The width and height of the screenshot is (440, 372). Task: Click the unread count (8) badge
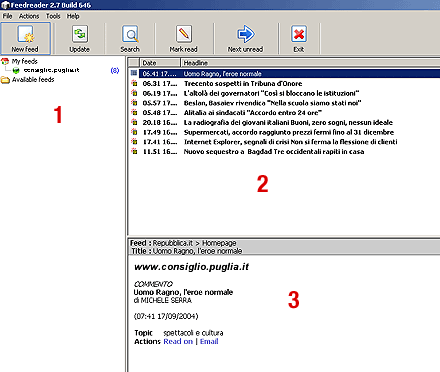[x=115, y=70]
